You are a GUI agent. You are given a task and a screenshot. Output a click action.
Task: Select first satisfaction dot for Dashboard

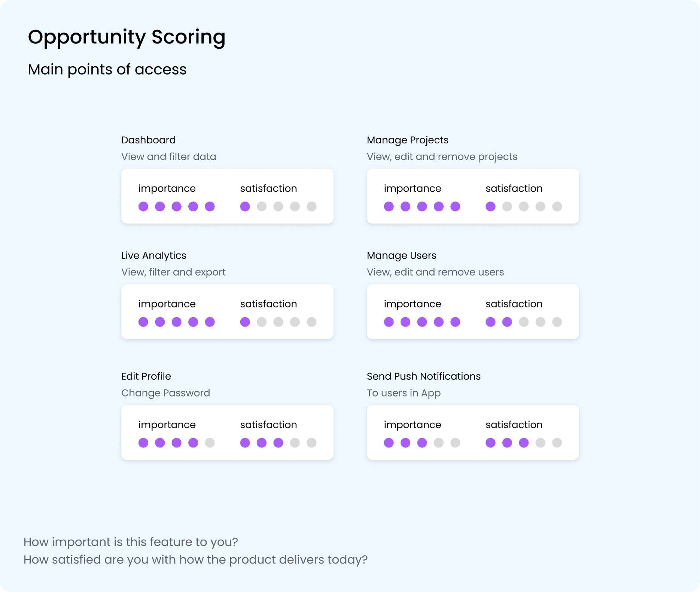pos(245,206)
